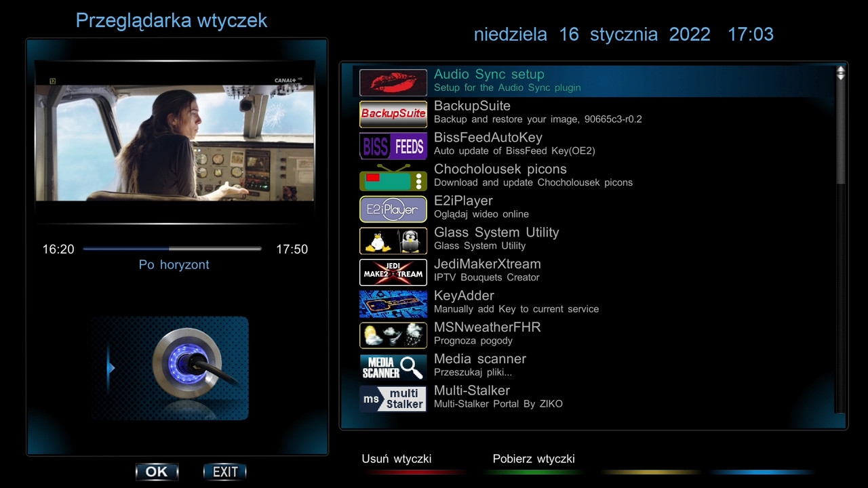Click the 'Po horyzont' programme title
868x488 pixels.
click(x=174, y=265)
